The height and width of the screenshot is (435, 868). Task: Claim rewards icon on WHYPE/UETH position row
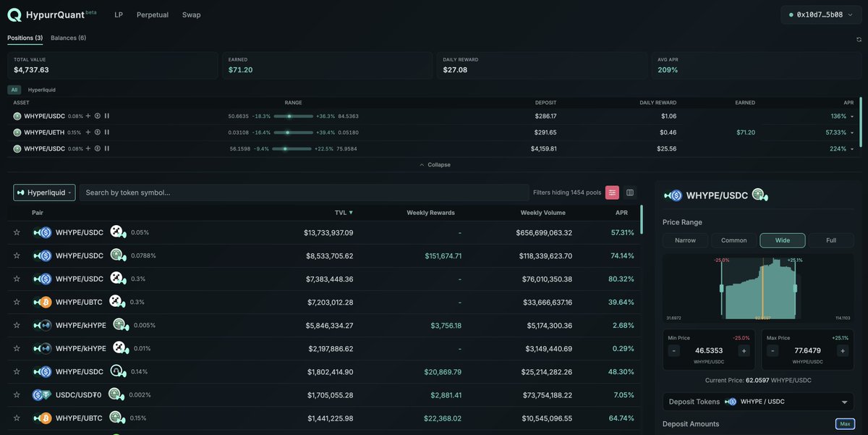tap(98, 132)
